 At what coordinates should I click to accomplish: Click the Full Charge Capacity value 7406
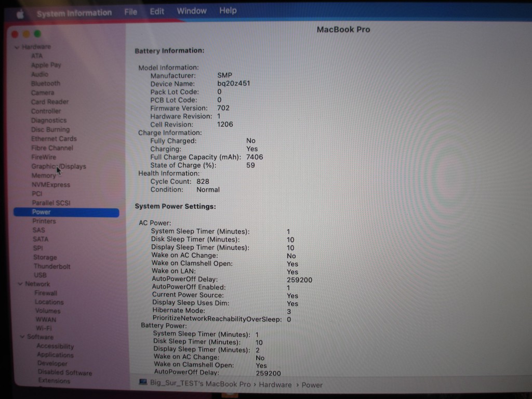coord(255,157)
